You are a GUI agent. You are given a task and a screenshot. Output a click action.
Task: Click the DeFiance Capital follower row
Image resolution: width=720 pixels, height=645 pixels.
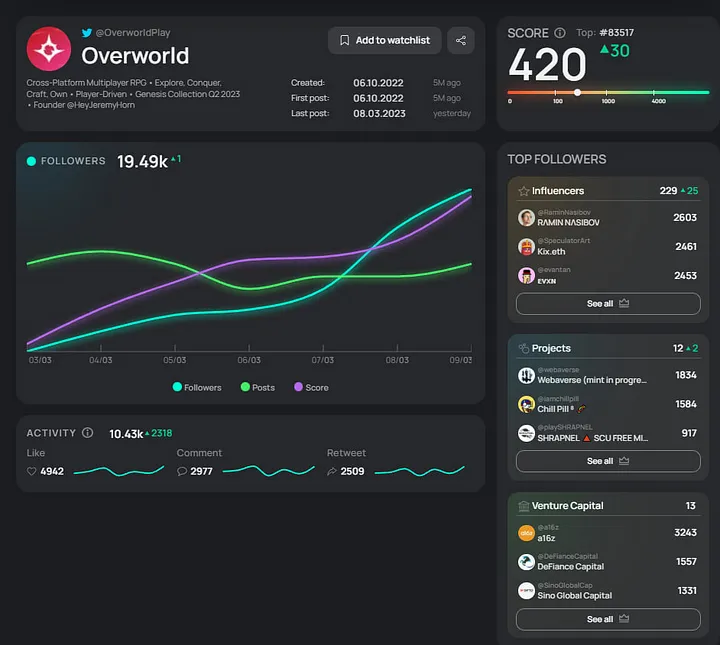(607, 562)
